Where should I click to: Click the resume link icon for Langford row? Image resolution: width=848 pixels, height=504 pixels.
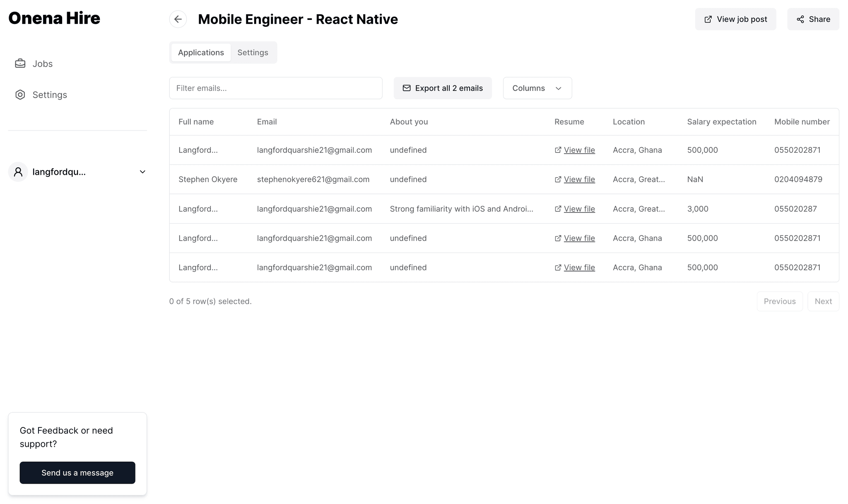(557, 150)
